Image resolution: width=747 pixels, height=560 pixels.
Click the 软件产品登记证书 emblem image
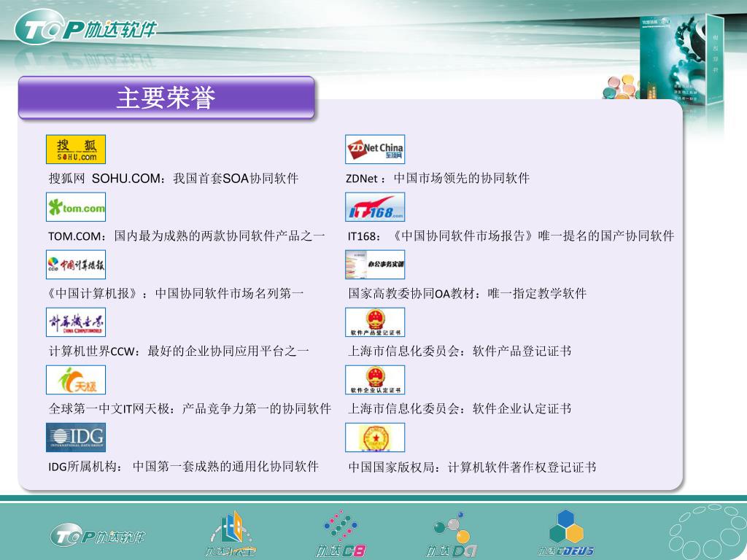[x=375, y=322]
